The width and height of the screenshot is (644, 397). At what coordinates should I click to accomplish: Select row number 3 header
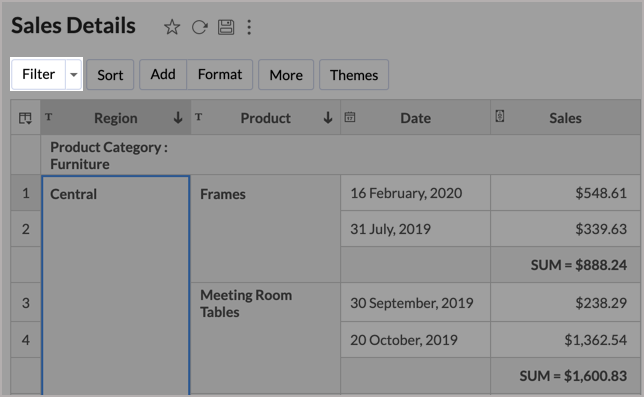[x=25, y=303]
